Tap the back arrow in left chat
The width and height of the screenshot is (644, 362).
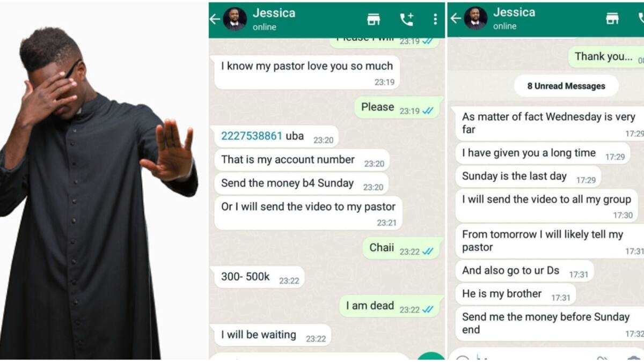tap(215, 19)
